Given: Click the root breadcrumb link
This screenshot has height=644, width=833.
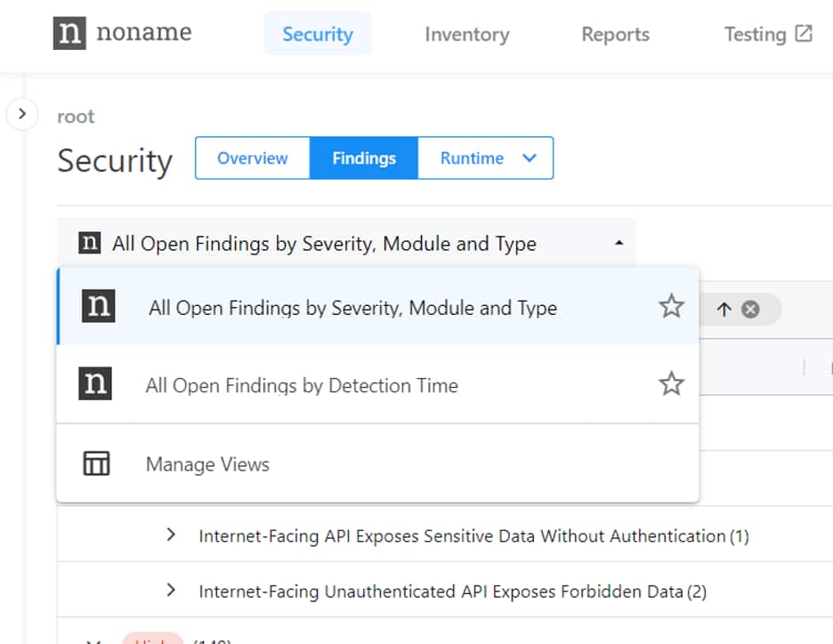Looking at the screenshot, I should tap(76, 117).
